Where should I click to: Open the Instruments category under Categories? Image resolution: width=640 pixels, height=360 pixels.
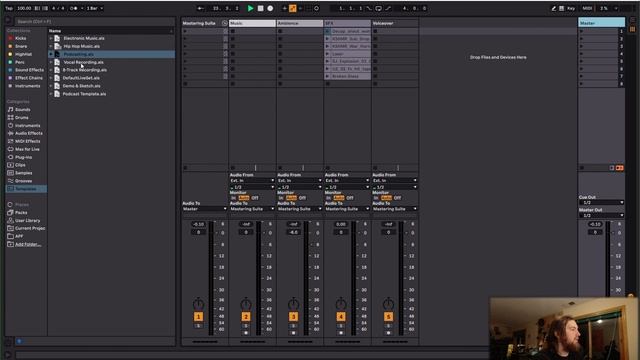point(27,125)
